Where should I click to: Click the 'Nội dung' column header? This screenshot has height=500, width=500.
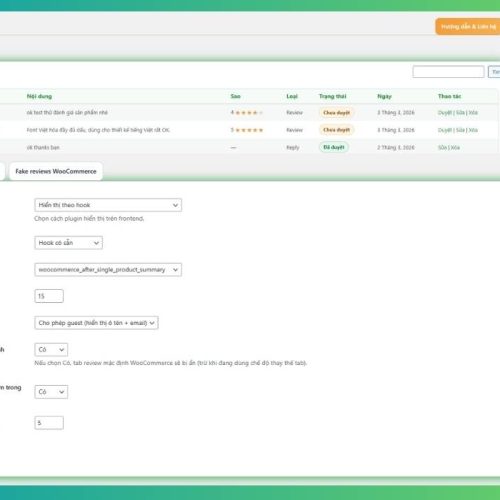click(39, 96)
